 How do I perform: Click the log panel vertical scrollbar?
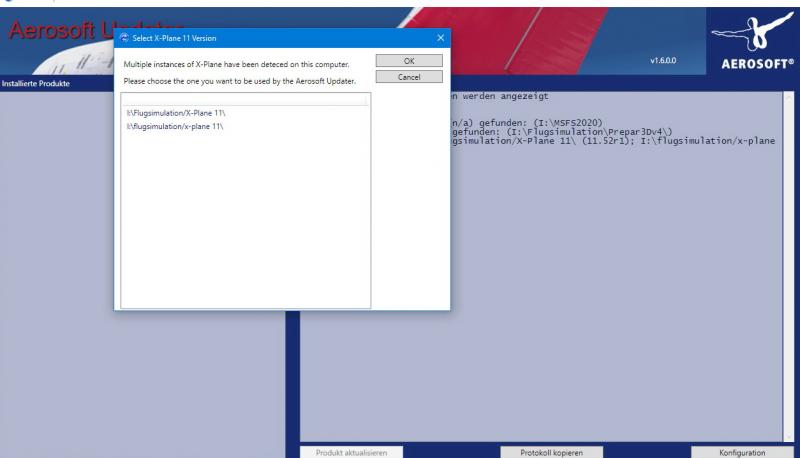point(789,267)
